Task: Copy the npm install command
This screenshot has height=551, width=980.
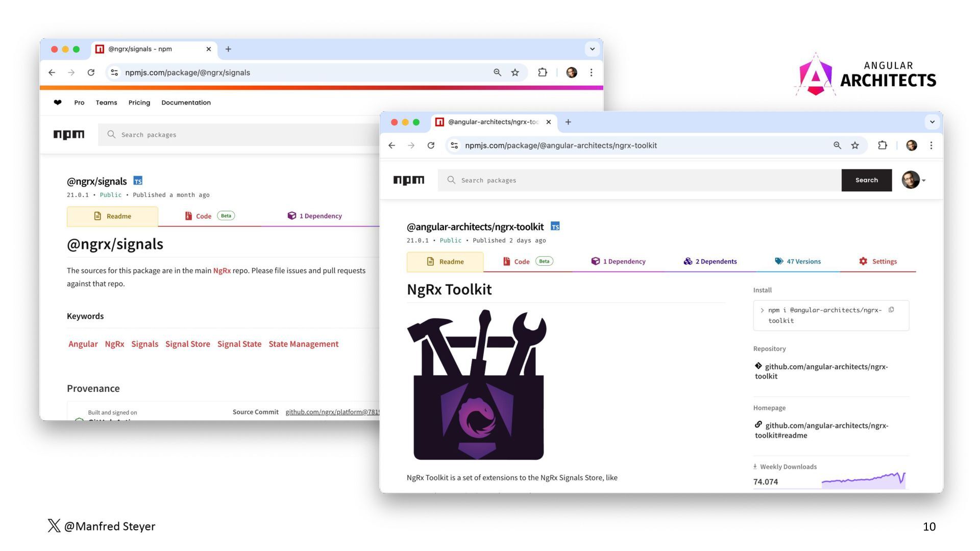Action: 891,310
